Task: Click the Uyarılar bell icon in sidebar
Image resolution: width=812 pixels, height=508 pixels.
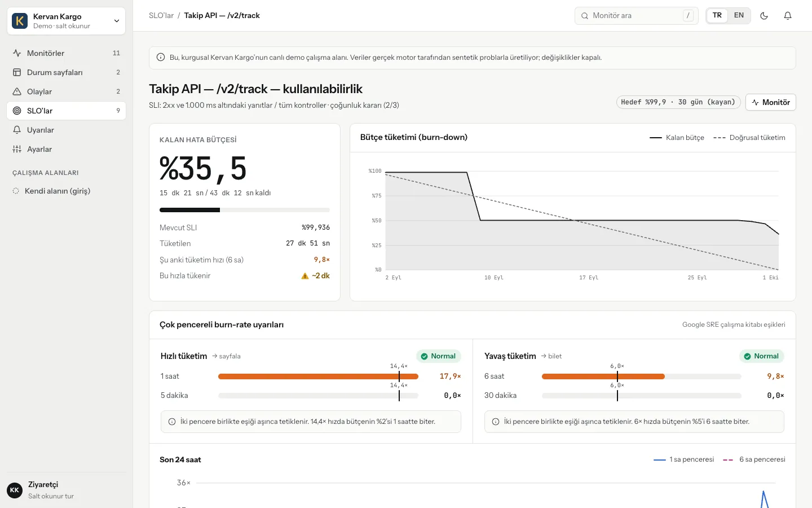Action: (x=17, y=130)
